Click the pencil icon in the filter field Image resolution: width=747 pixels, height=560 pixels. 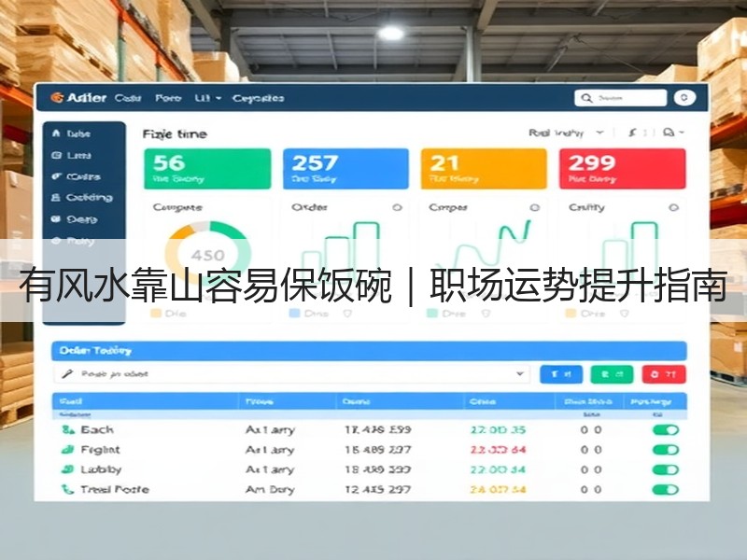67,374
